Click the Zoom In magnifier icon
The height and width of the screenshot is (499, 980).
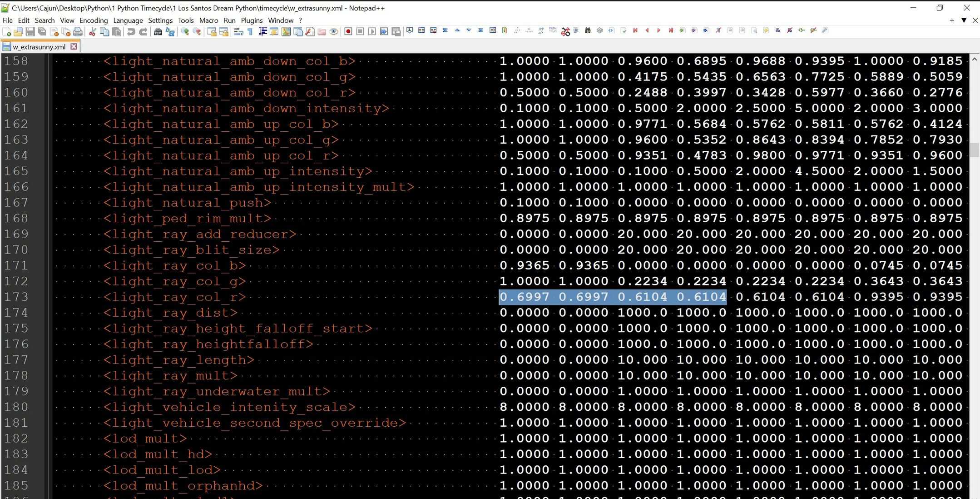pos(185,31)
